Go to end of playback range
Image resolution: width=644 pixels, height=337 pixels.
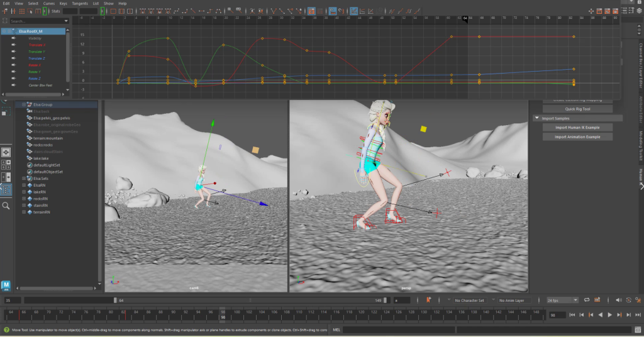coord(638,315)
